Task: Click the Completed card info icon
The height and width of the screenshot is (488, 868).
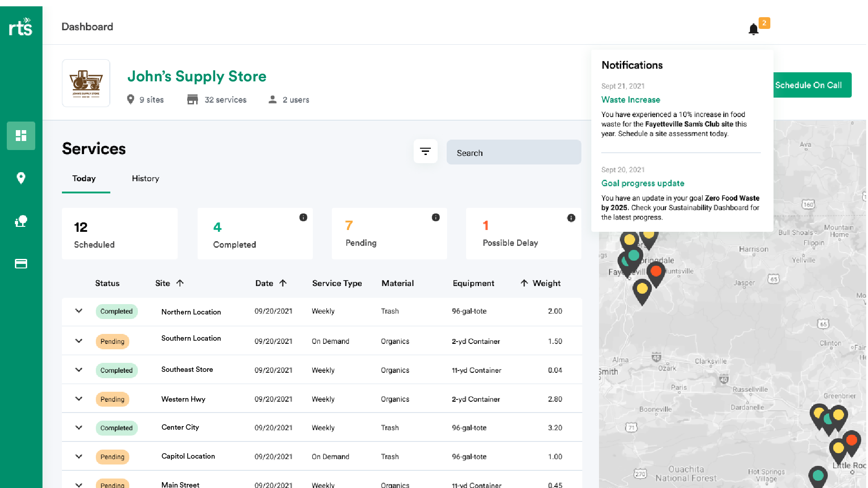Action: (303, 217)
